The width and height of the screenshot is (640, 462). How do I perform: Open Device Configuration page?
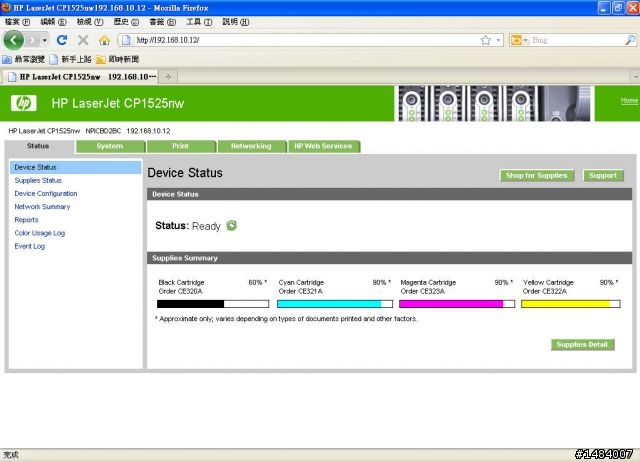[x=46, y=193]
